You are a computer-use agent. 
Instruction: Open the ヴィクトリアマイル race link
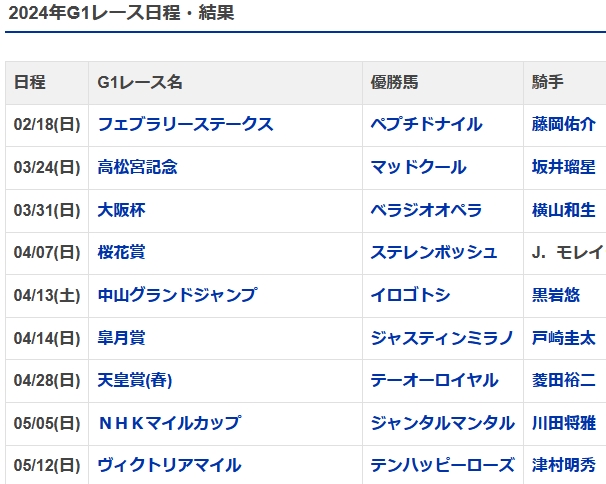coord(169,465)
